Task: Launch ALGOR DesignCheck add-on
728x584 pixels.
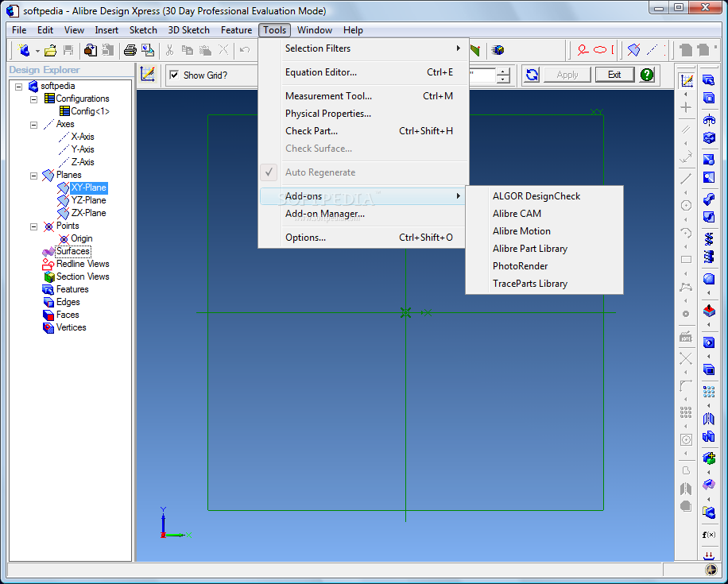Action: [x=544, y=196]
